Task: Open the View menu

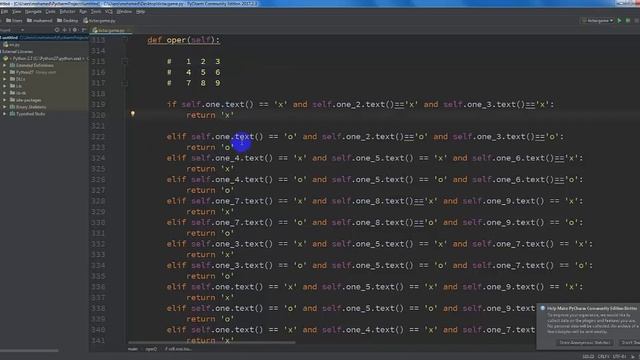Action: (x=17, y=12)
